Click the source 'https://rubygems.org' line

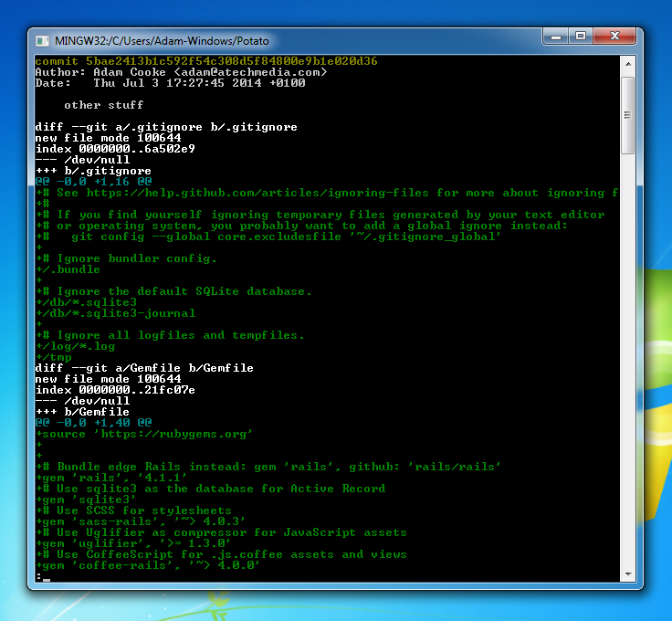144,434
